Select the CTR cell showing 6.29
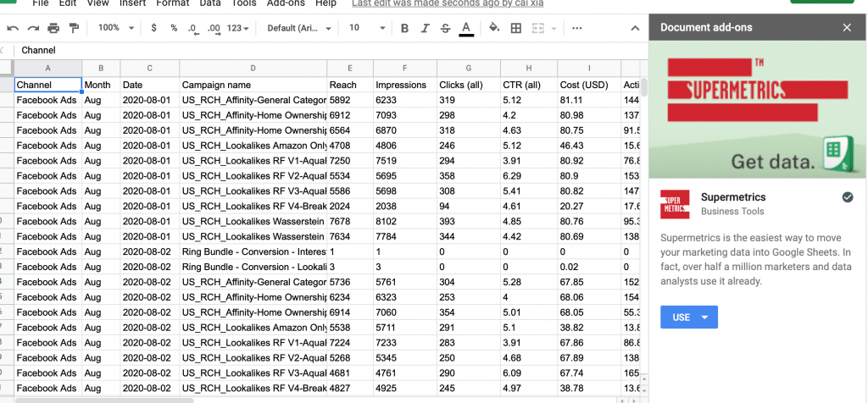Screen dimensions: 868x403 click(529, 176)
